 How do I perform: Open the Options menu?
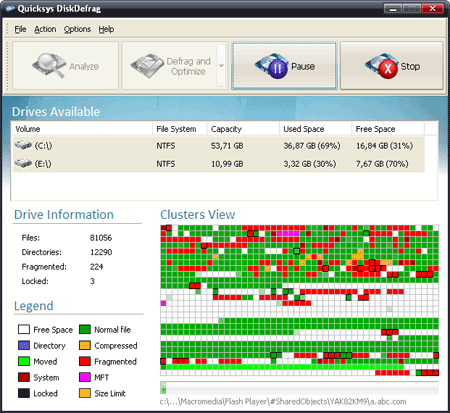77,29
